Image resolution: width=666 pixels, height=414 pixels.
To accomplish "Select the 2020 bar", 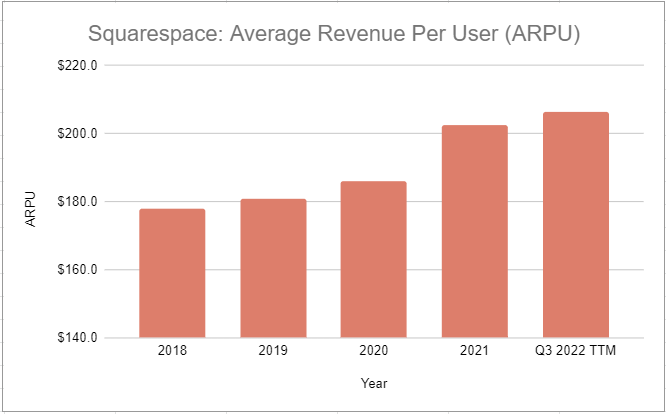I will point(373,259).
